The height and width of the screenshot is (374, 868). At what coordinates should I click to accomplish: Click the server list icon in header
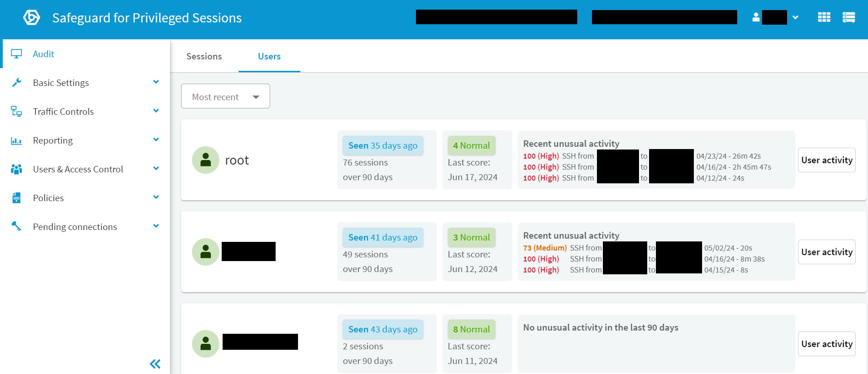(849, 17)
